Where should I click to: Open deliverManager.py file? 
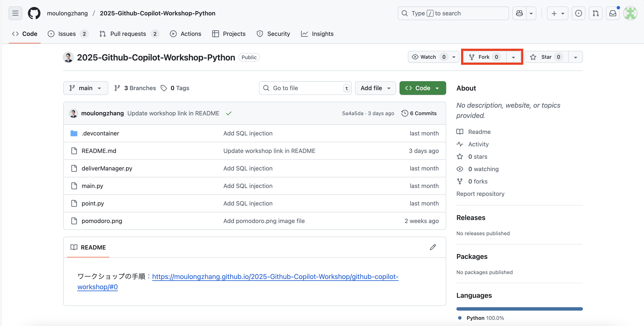pos(107,168)
